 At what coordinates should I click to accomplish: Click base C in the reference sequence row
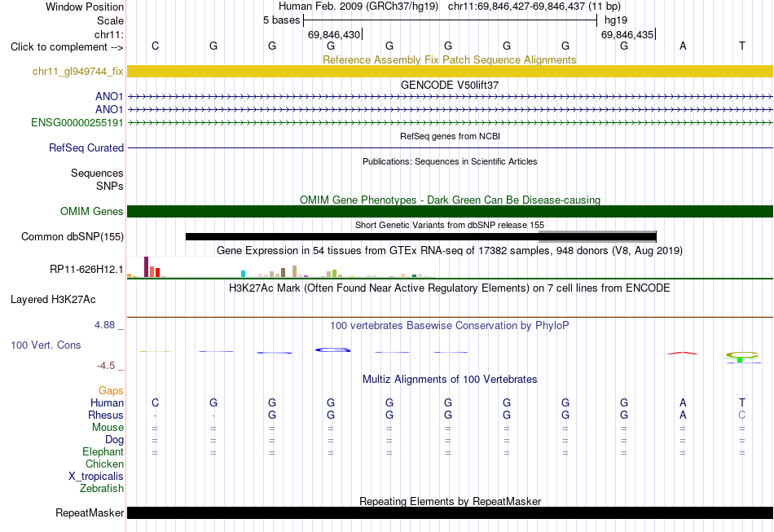(155, 46)
